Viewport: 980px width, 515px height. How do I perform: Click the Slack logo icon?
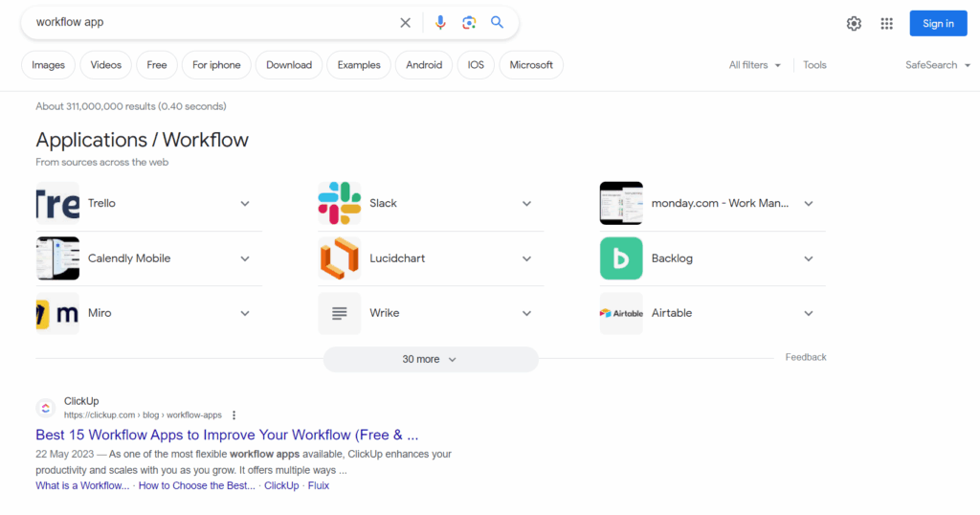pyautogui.click(x=339, y=203)
